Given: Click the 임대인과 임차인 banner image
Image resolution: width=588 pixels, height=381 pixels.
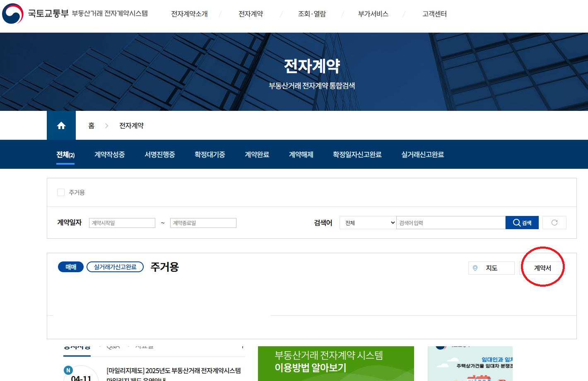Looking at the screenshot, I should tap(470, 364).
